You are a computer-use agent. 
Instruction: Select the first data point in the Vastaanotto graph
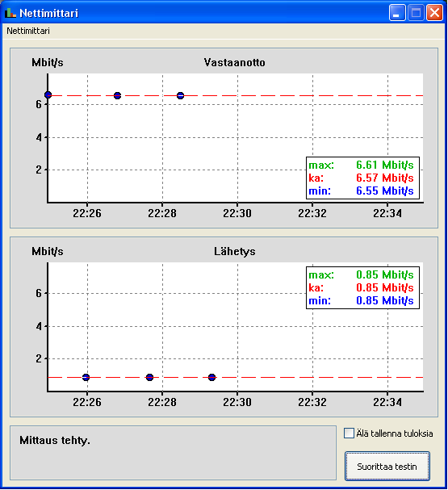(x=48, y=94)
